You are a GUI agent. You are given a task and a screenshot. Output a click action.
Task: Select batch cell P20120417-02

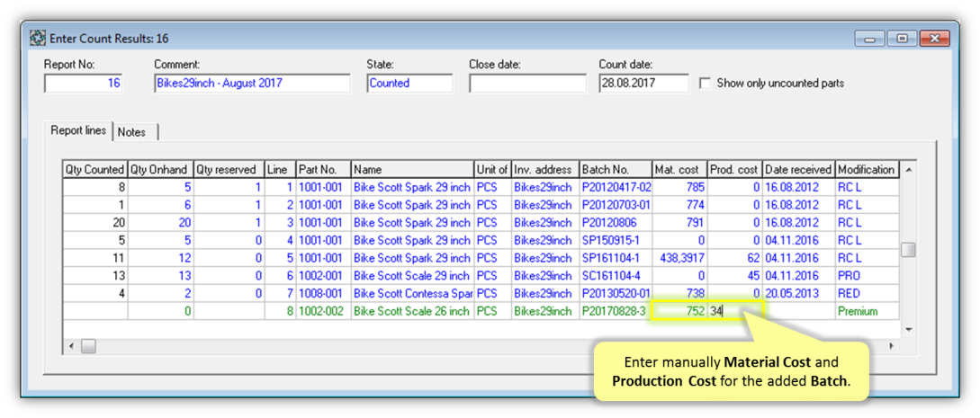point(616,187)
